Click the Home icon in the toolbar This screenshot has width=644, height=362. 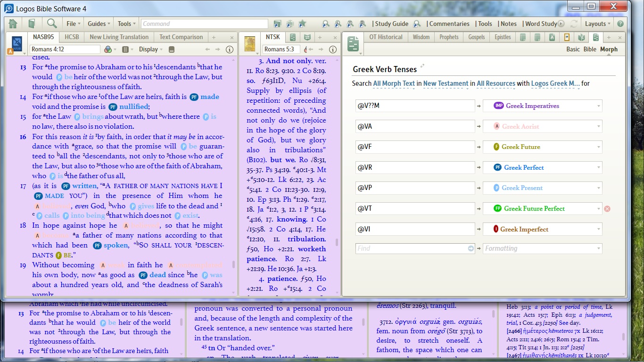(x=13, y=24)
